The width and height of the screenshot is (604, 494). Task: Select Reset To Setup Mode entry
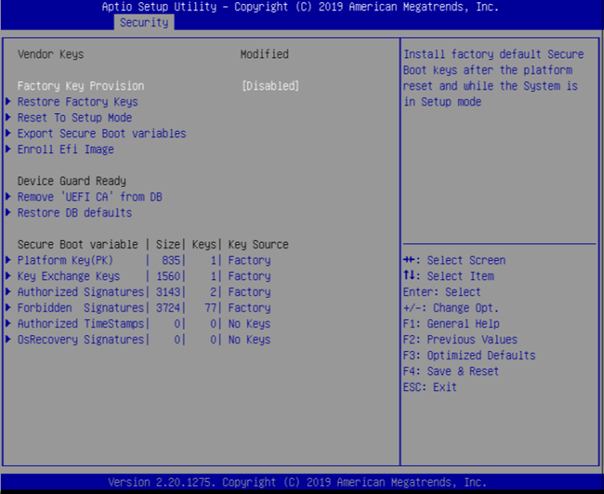tap(74, 118)
